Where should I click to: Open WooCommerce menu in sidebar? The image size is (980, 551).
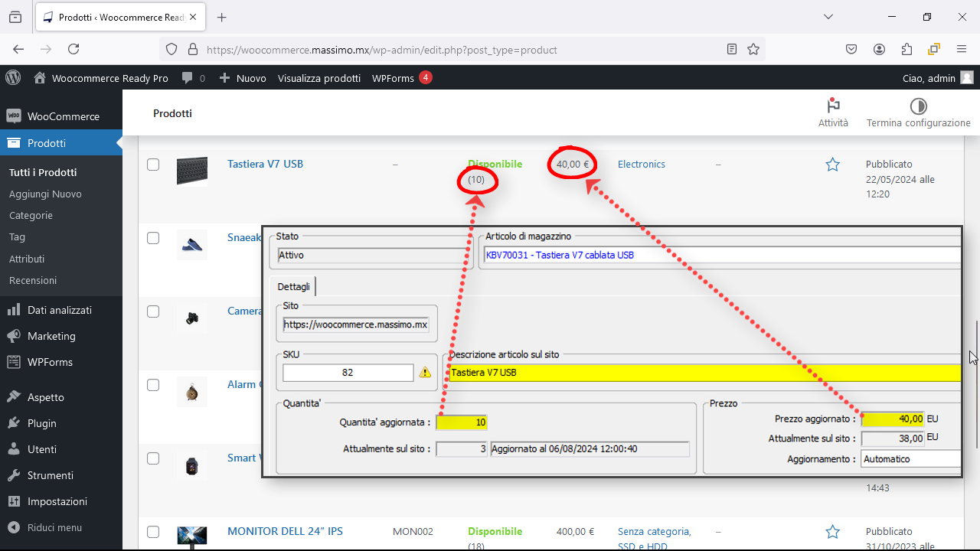(61, 116)
